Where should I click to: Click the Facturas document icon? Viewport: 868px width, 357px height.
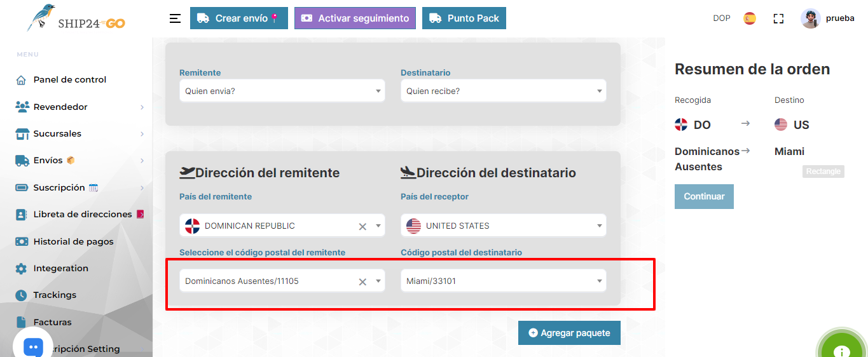click(21, 322)
